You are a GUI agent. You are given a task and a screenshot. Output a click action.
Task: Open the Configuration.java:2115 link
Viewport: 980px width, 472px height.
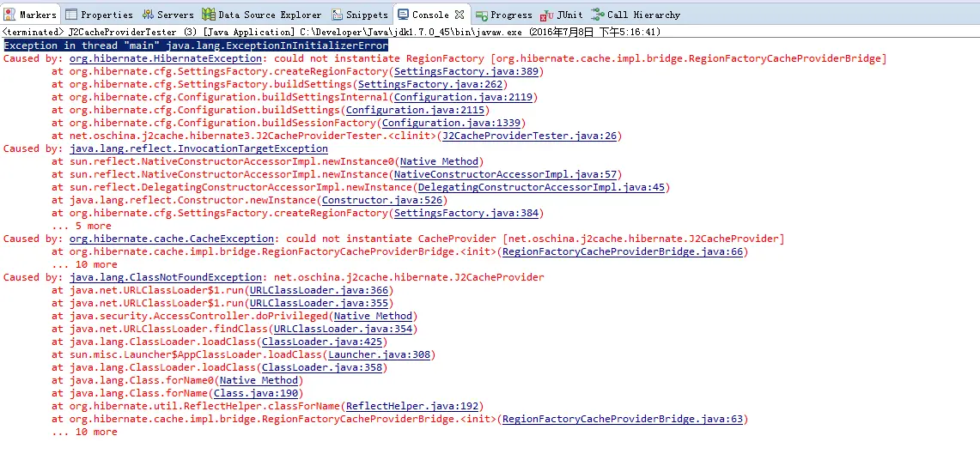pos(415,110)
